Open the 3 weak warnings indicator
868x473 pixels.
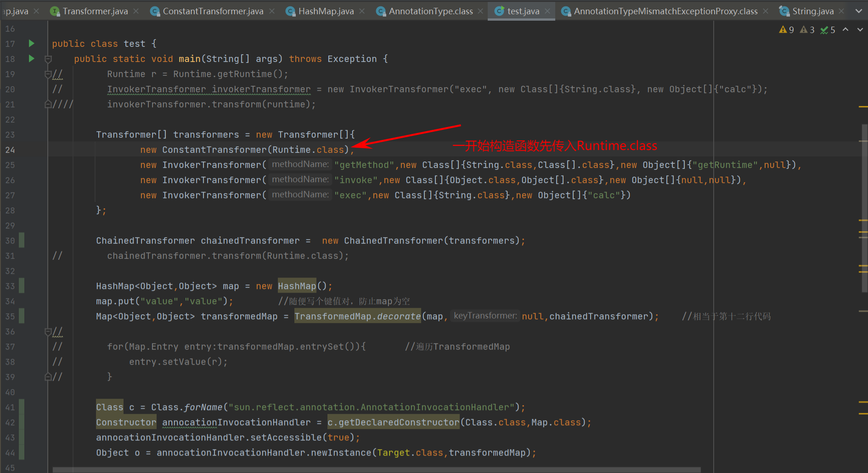(x=807, y=30)
